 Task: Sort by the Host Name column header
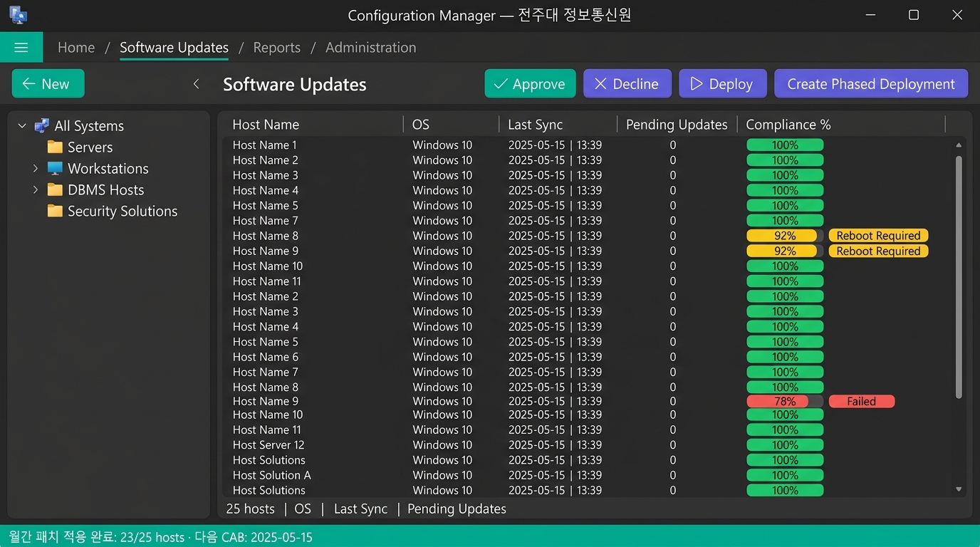[x=266, y=125]
